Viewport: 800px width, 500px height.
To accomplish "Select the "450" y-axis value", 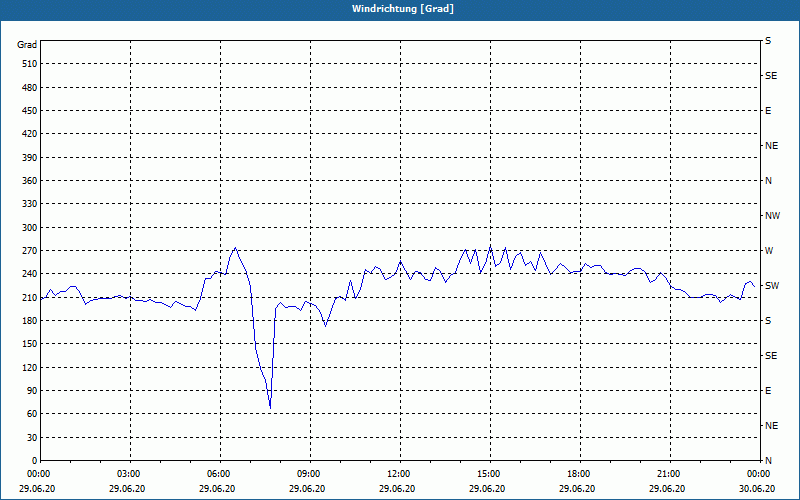I will pyautogui.click(x=30, y=111).
